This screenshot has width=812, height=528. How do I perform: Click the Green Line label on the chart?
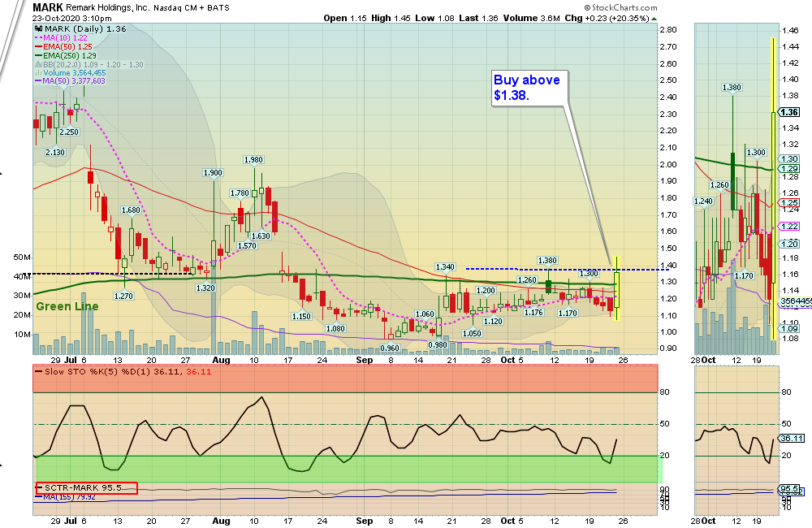(x=67, y=306)
